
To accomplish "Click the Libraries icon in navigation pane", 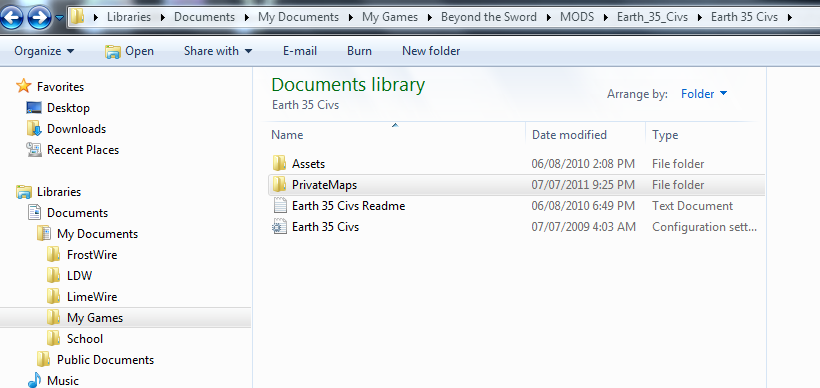I will (24, 192).
